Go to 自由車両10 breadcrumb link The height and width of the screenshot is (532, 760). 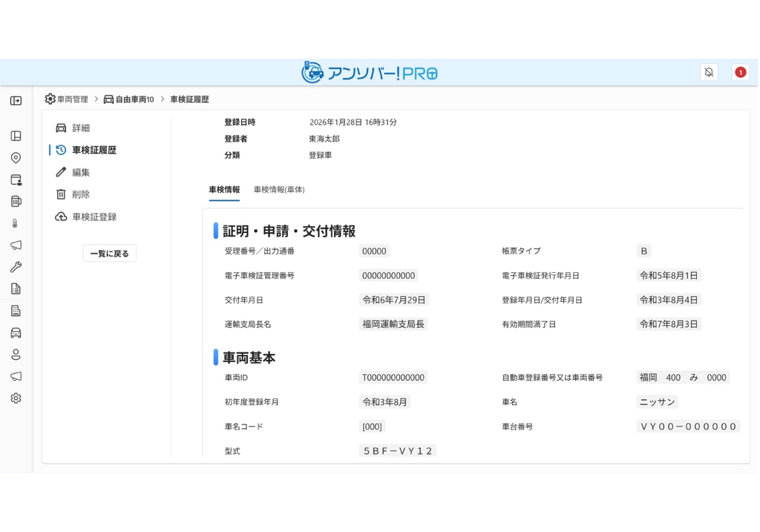tap(135, 99)
